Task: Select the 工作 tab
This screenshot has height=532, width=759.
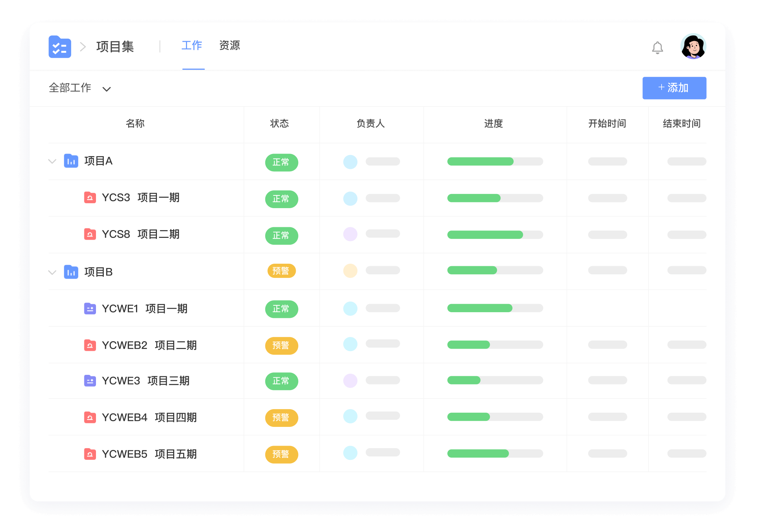Action: tap(192, 46)
